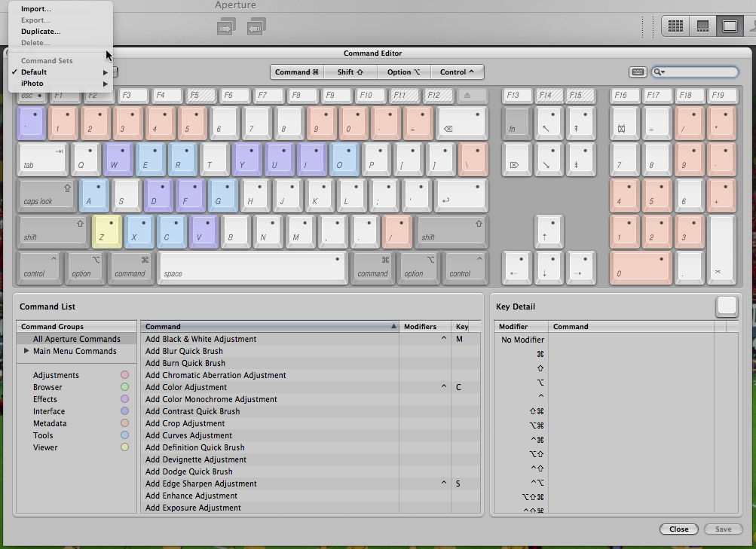Show split view in Aperture toolbar

point(702,26)
